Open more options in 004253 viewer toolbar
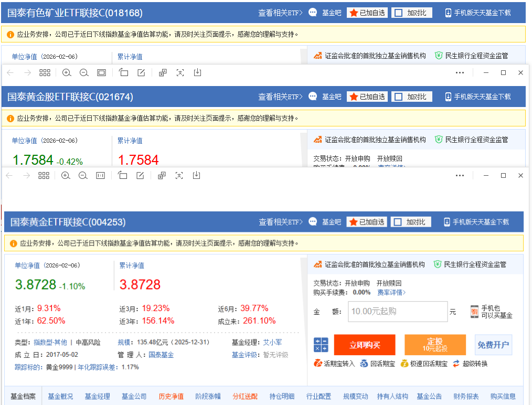 460,175
